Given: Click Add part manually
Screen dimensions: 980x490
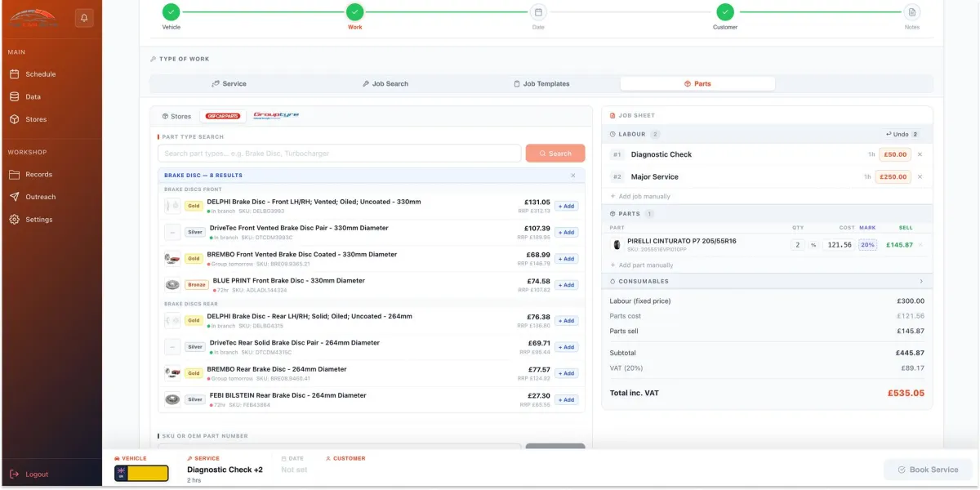Looking at the screenshot, I should pos(642,265).
